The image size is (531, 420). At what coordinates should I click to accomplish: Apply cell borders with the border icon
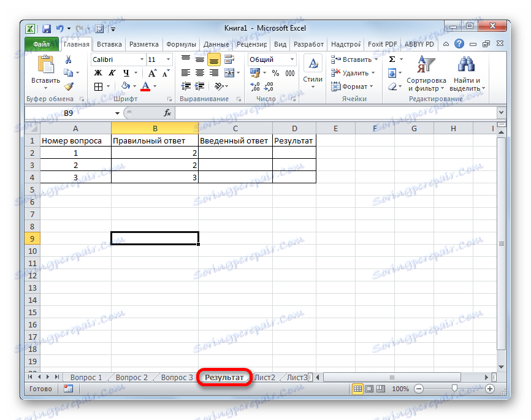[x=98, y=86]
